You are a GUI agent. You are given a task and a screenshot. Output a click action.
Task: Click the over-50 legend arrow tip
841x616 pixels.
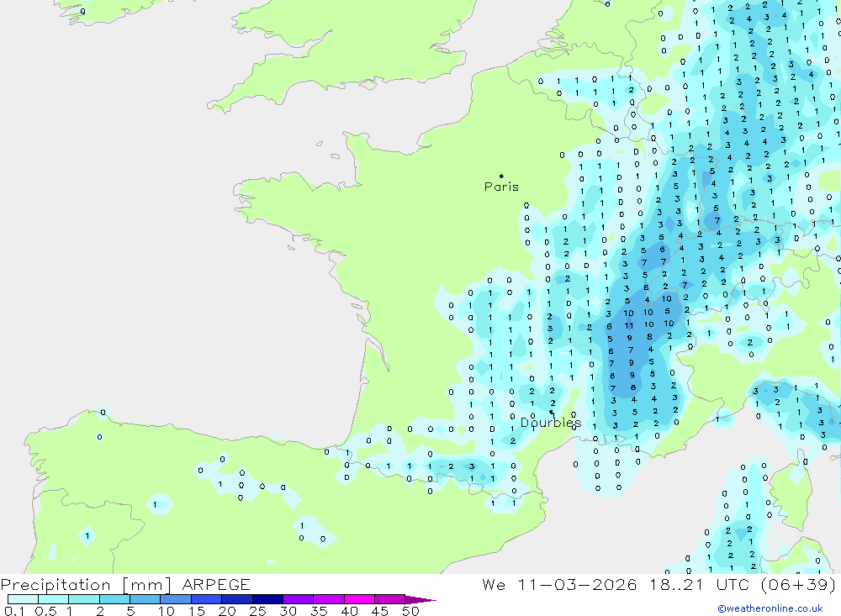421,600
